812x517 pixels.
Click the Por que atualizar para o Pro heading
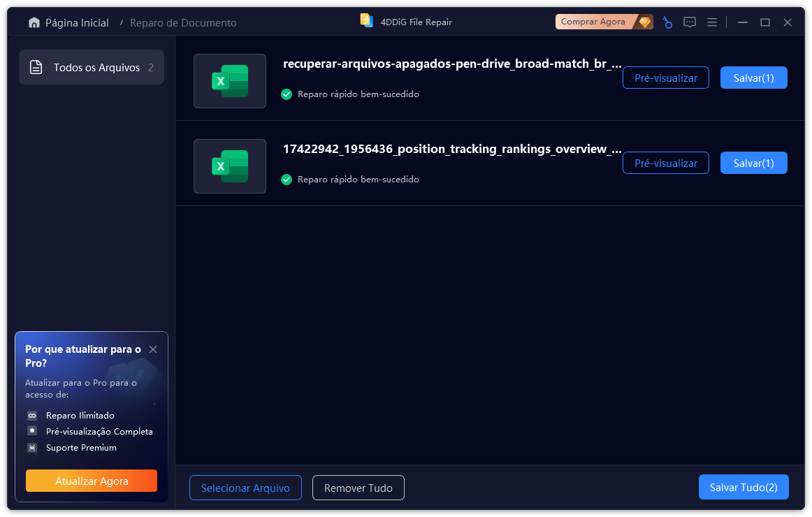tap(83, 356)
